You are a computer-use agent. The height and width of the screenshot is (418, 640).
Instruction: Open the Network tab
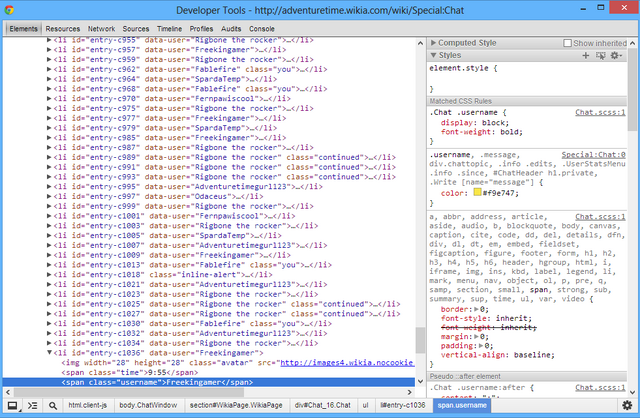pos(101,29)
